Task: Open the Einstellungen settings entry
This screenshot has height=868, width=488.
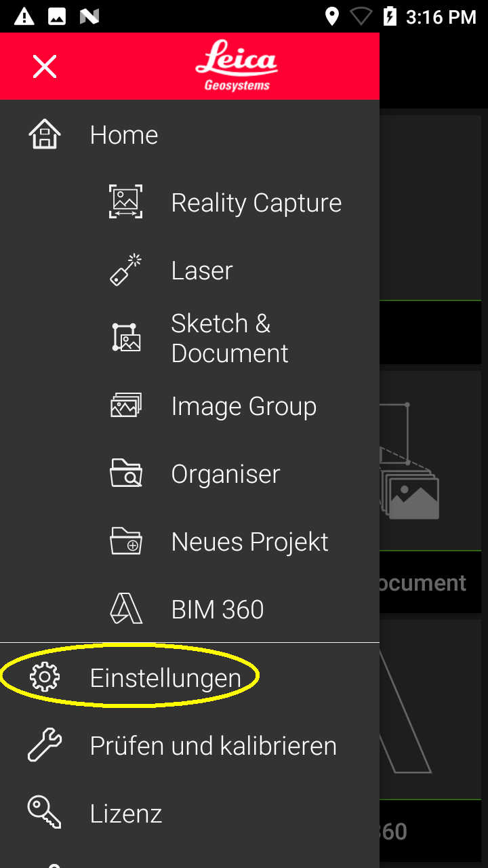Action: pyautogui.click(x=165, y=677)
